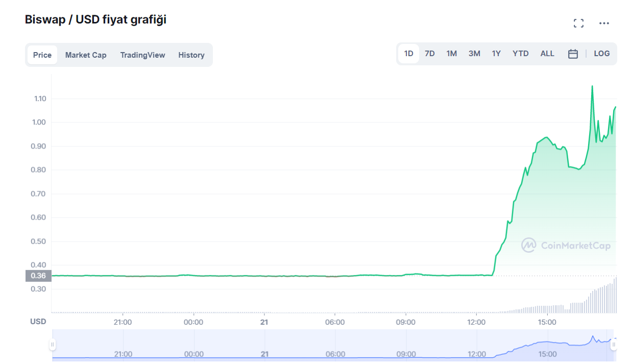Display ALL time price data
Viewport: 631px width, 364px height.
point(547,54)
